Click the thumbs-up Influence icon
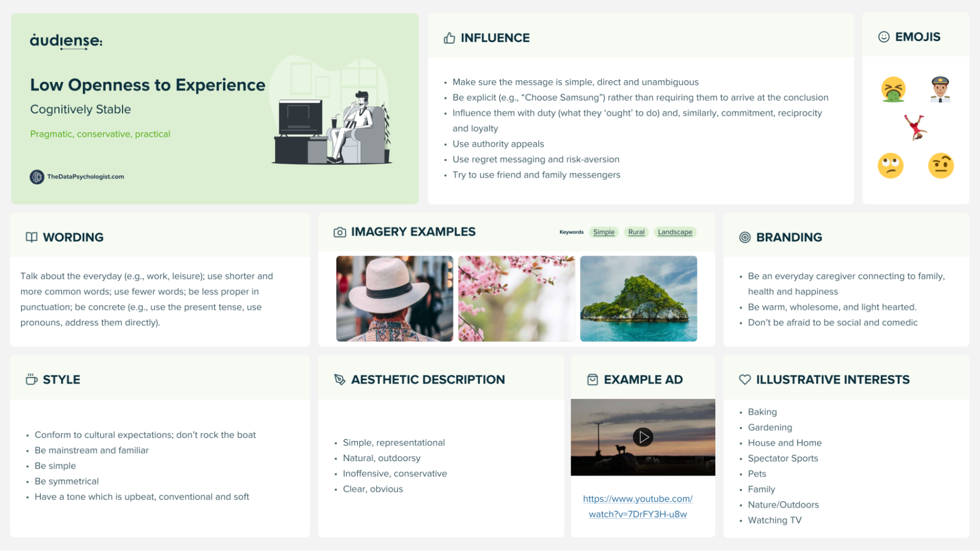This screenshot has height=551, width=980. 449,38
